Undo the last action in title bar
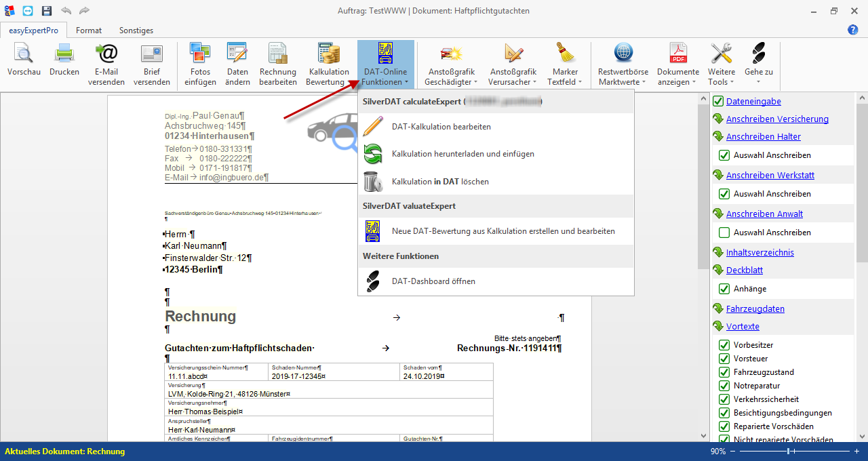The image size is (868, 461). tap(66, 11)
